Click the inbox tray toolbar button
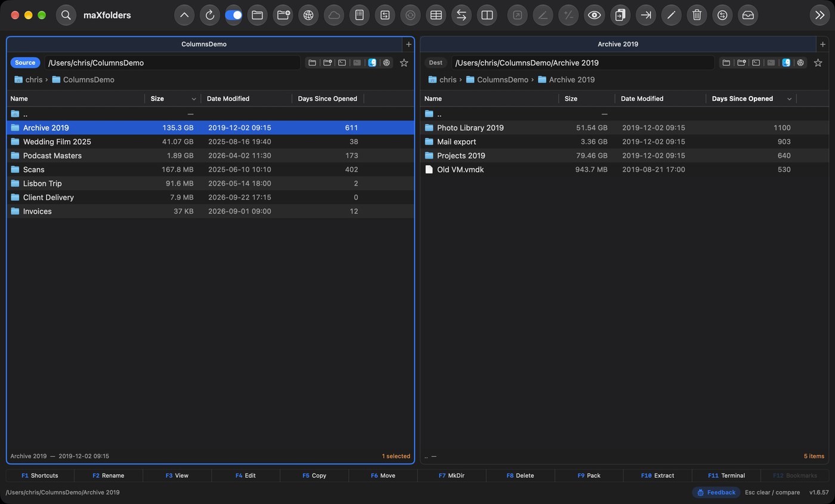The height and width of the screenshot is (504, 835). [x=748, y=15]
